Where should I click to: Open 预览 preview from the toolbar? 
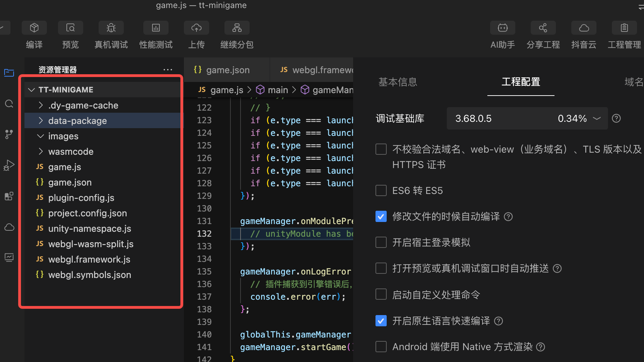70,28
